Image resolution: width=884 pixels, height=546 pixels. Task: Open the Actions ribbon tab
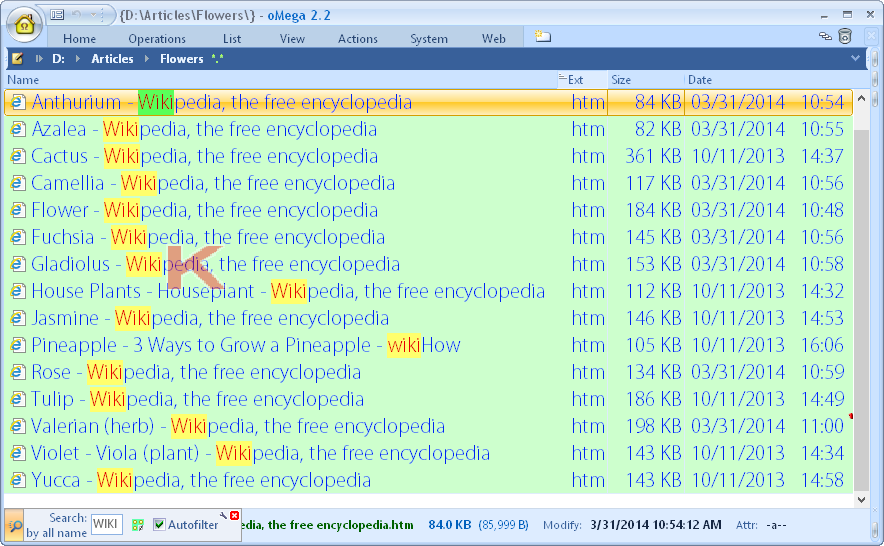coord(357,39)
